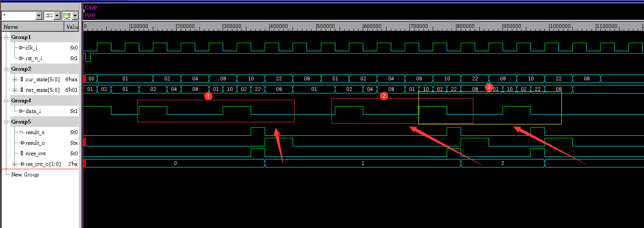Click the 6'hxx value of cur_state
The height and width of the screenshot is (228, 644).
coord(72,80)
